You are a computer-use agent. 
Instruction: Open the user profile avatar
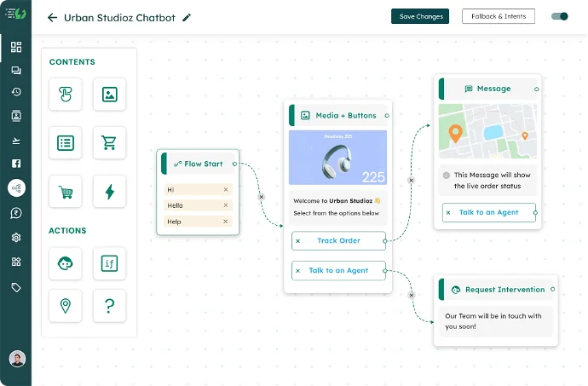click(16, 359)
